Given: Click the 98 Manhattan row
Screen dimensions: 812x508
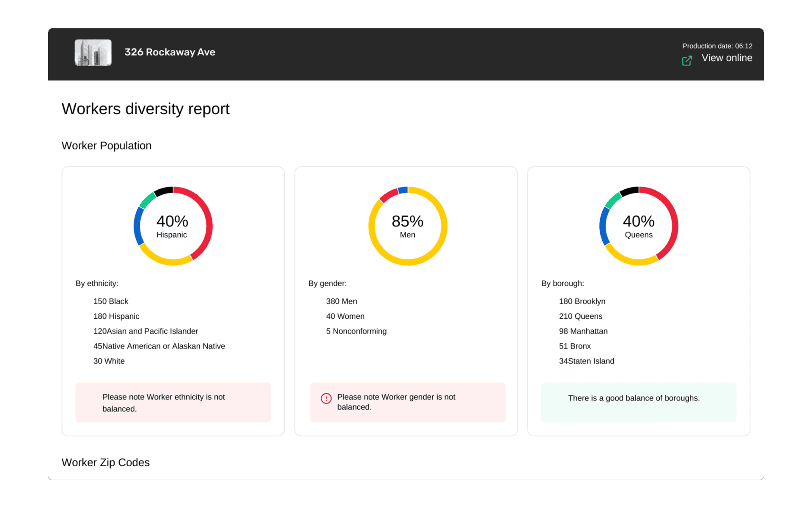Looking at the screenshot, I should pyautogui.click(x=583, y=331).
